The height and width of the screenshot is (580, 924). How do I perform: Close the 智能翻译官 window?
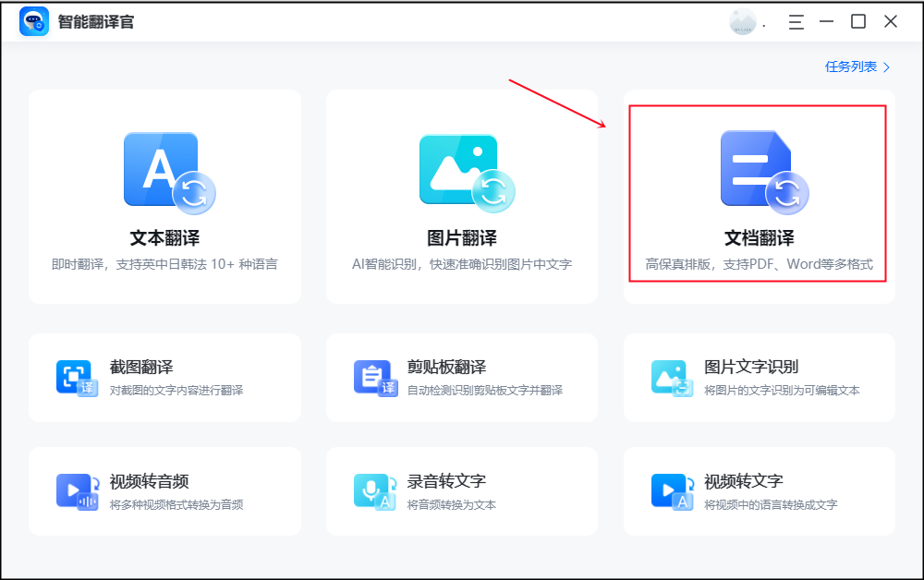coord(891,22)
